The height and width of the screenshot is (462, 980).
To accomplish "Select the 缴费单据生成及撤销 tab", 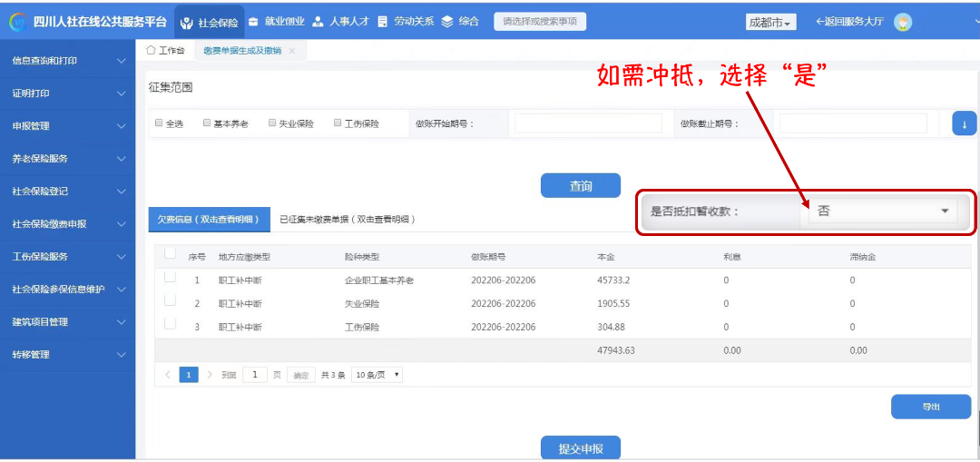I will (x=242, y=51).
